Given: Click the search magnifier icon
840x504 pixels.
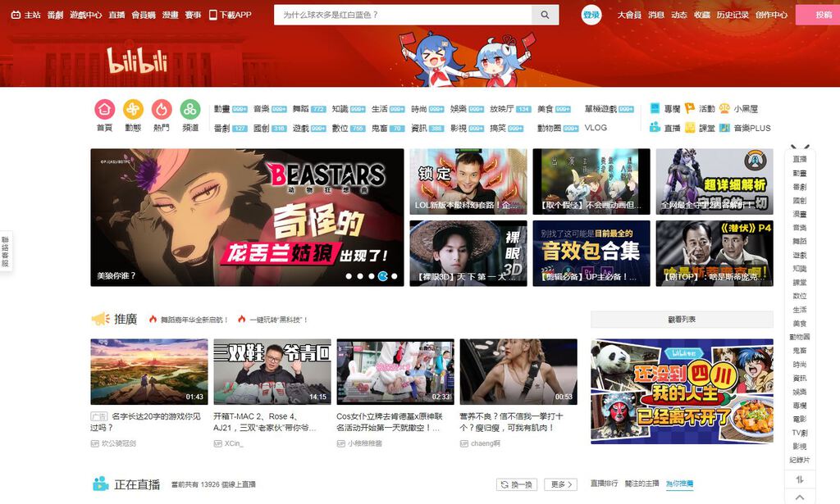Looking at the screenshot, I should click(x=545, y=14).
